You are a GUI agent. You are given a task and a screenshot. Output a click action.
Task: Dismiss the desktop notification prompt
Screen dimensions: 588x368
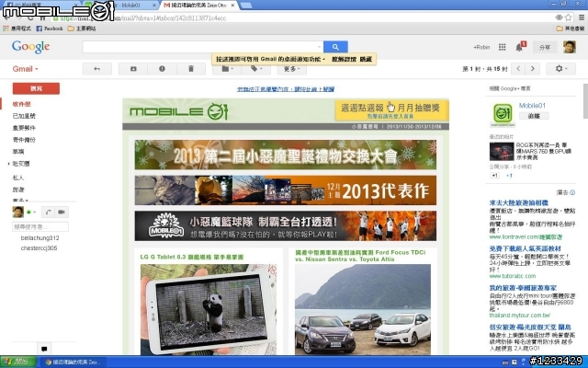tap(366, 59)
